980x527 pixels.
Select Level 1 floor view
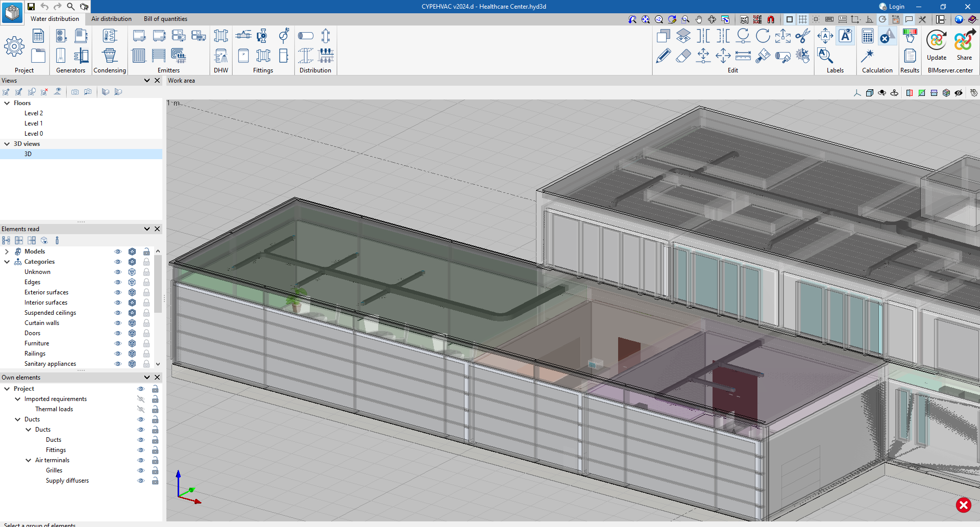tap(34, 123)
